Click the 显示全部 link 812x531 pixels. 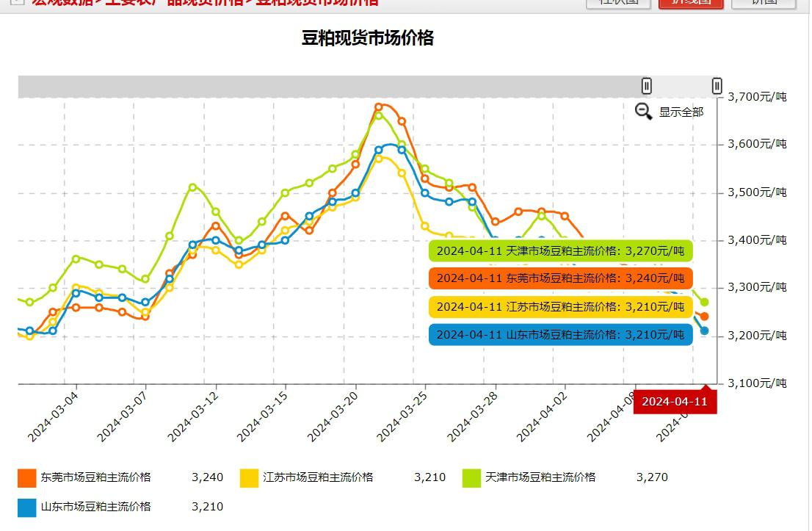(x=681, y=112)
